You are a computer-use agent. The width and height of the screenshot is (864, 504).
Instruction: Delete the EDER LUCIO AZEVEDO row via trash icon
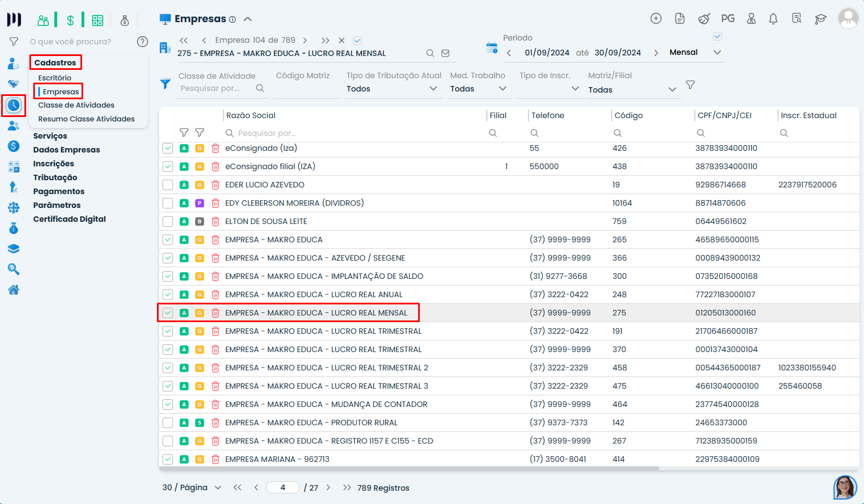click(x=215, y=185)
